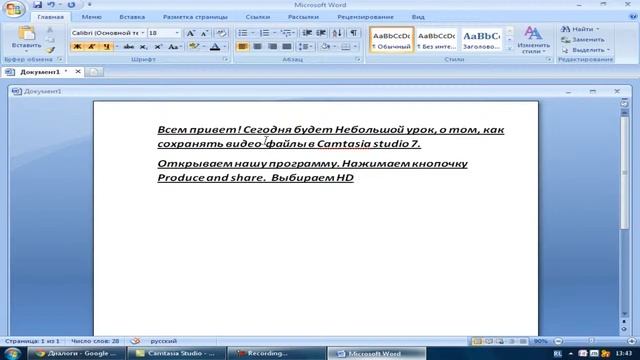Undo the last action
The image size is (640, 360).
pos(51,4)
